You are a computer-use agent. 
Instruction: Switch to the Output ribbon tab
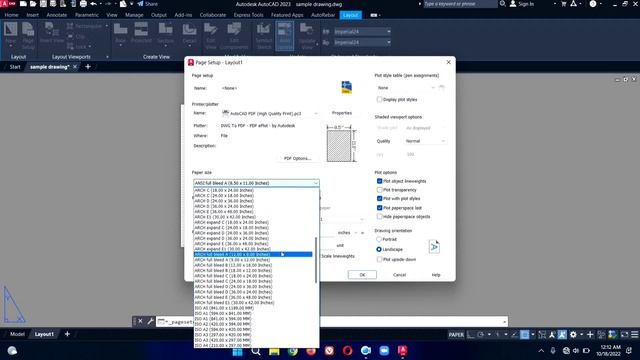coord(158,15)
